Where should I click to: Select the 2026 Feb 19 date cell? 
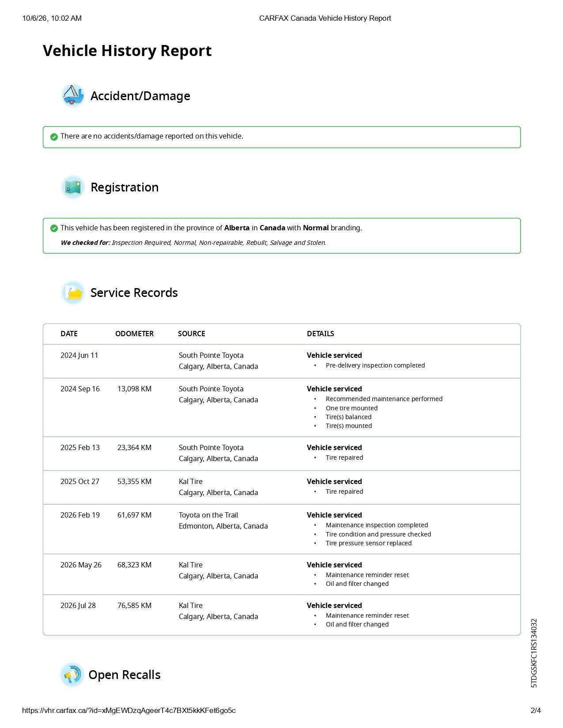tap(80, 515)
